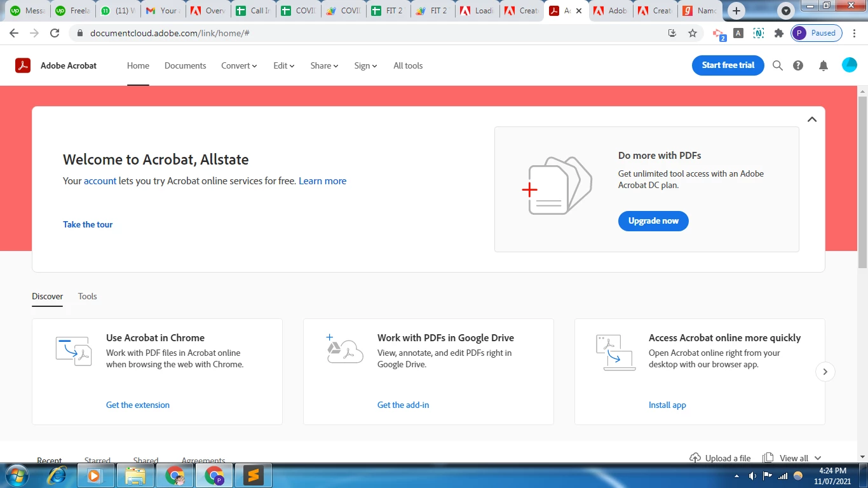
Task: Click the Upgrade now button
Action: 653,221
